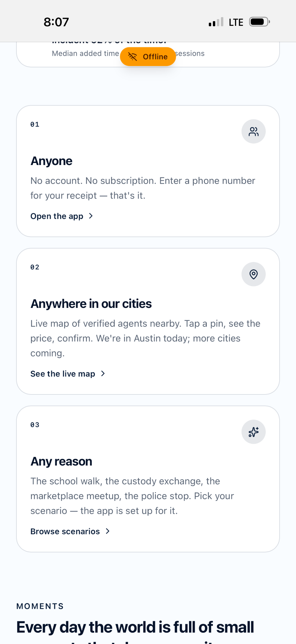
Task: Tap the battery icon in status bar
Action: pyautogui.click(x=260, y=22)
